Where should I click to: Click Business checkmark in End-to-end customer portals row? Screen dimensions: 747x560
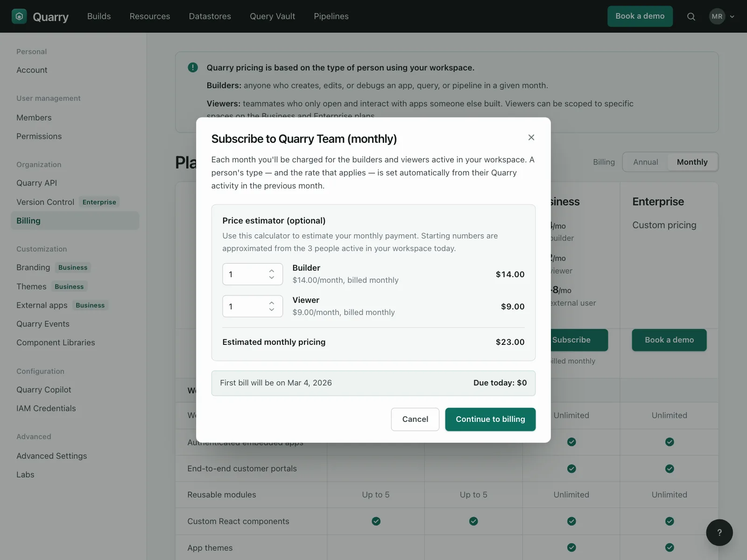(571, 469)
